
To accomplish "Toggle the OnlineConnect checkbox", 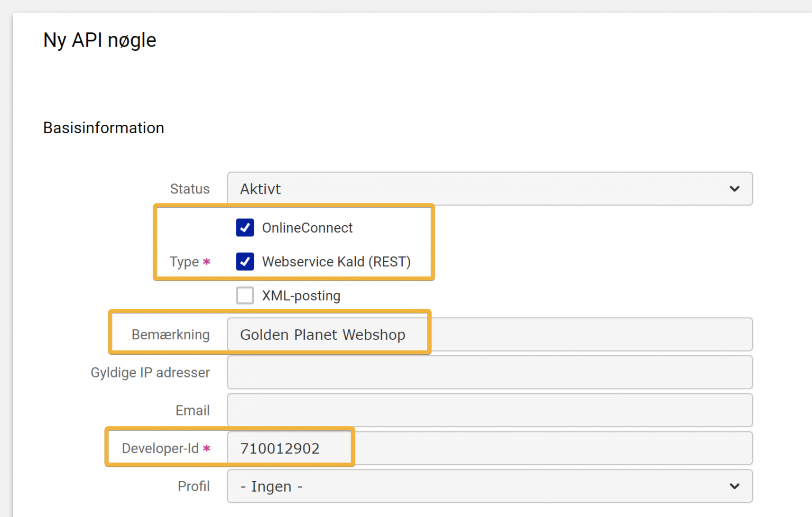I will point(245,228).
